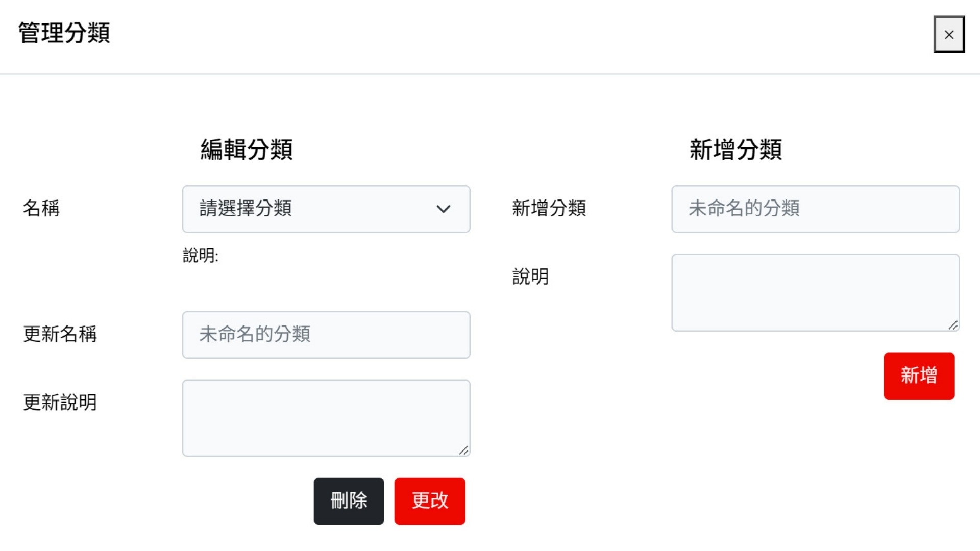Click the 說明 label beside the right textarea
The height and width of the screenshot is (551, 980).
tap(530, 277)
